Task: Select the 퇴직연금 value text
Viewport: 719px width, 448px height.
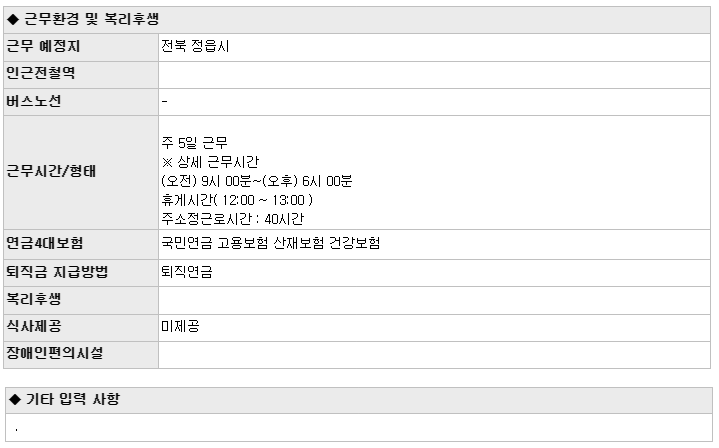Action: (187, 272)
